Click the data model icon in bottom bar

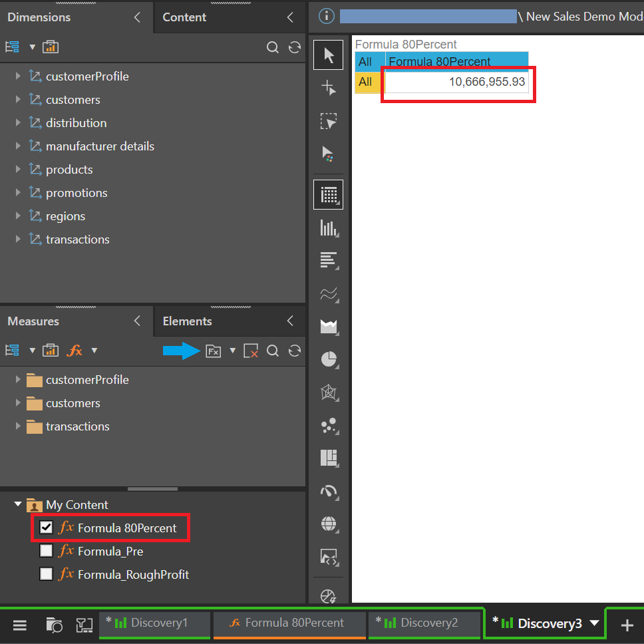coord(84,625)
